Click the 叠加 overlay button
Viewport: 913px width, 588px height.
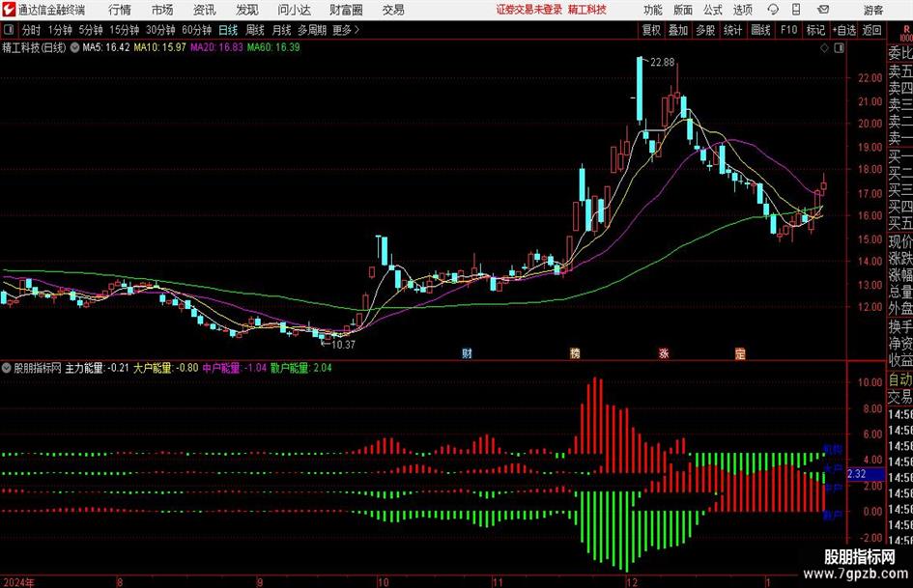[678, 30]
